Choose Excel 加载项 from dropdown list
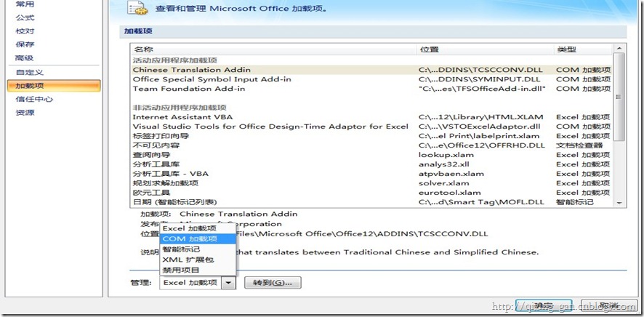Image resolution: width=644 pixels, height=317 pixels. [x=198, y=228]
